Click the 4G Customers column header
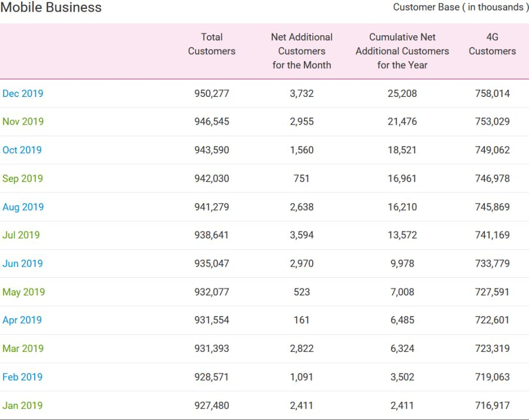This screenshot has width=529, height=420. pos(492,44)
